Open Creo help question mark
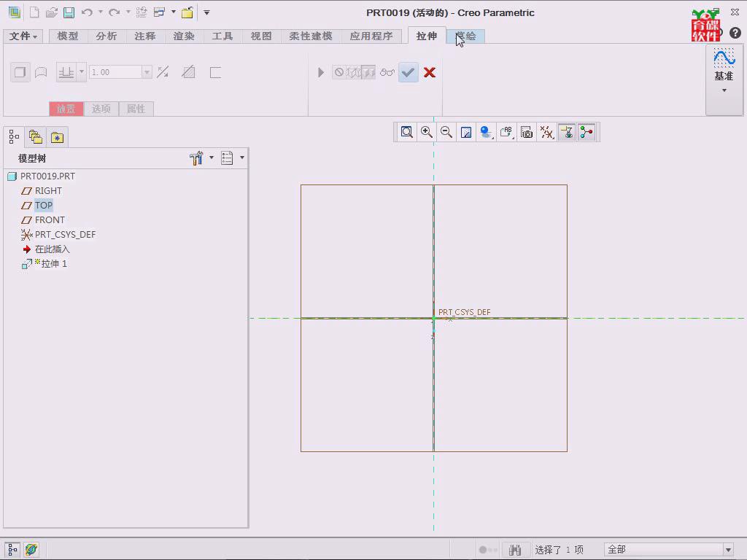The height and width of the screenshot is (560, 747). pos(735,32)
